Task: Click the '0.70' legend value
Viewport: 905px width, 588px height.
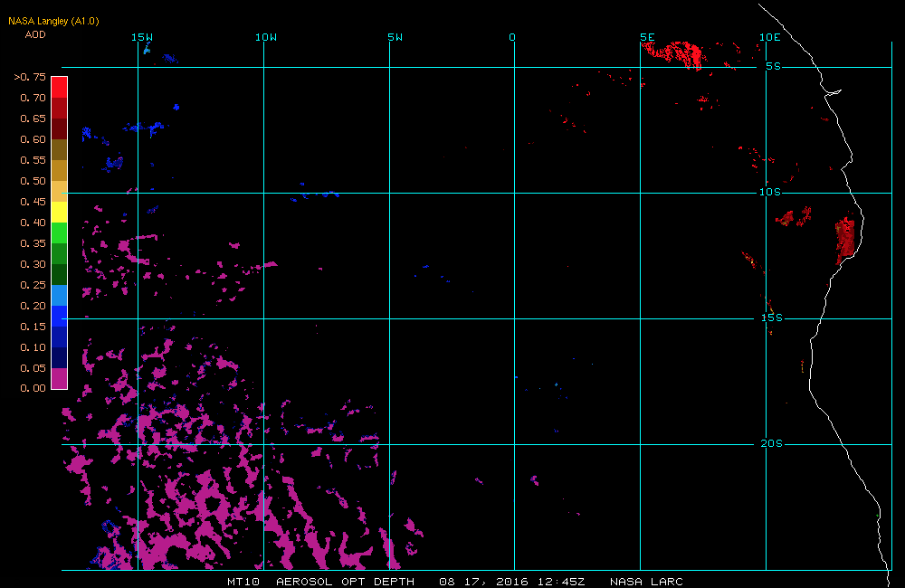Action: (x=33, y=98)
